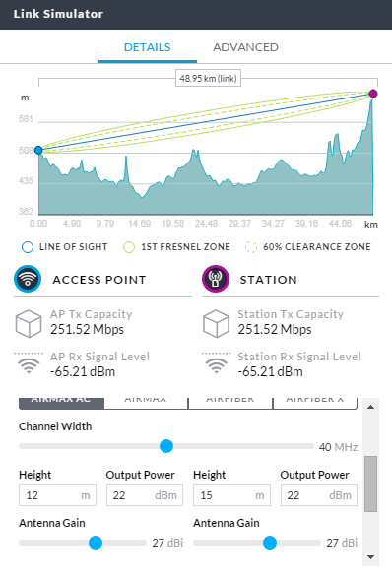Toggle the Line of Sight legend circle
This screenshot has height=587, width=392.
pyautogui.click(x=28, y=247)
